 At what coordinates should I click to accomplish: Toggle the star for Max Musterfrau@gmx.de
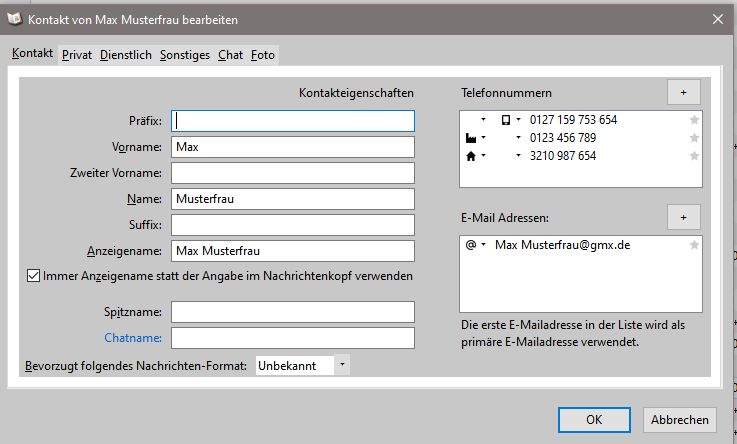[x=694, y=245]
